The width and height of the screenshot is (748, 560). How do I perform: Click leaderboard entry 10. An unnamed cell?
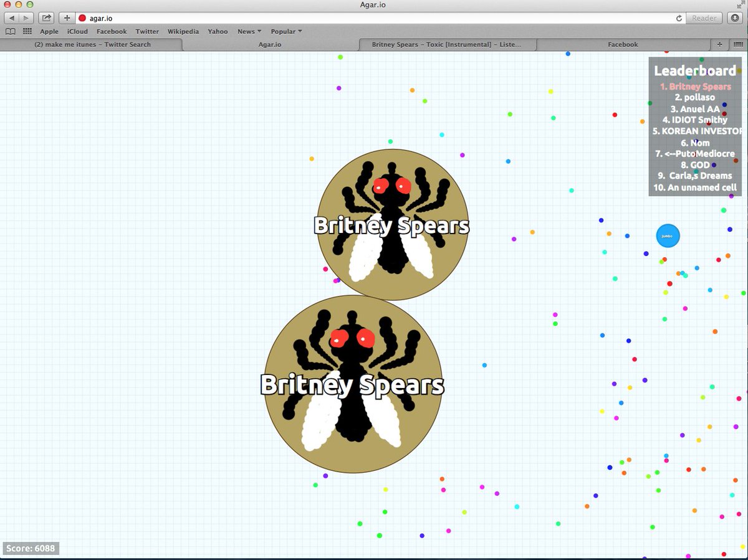(x=695, y=187)
